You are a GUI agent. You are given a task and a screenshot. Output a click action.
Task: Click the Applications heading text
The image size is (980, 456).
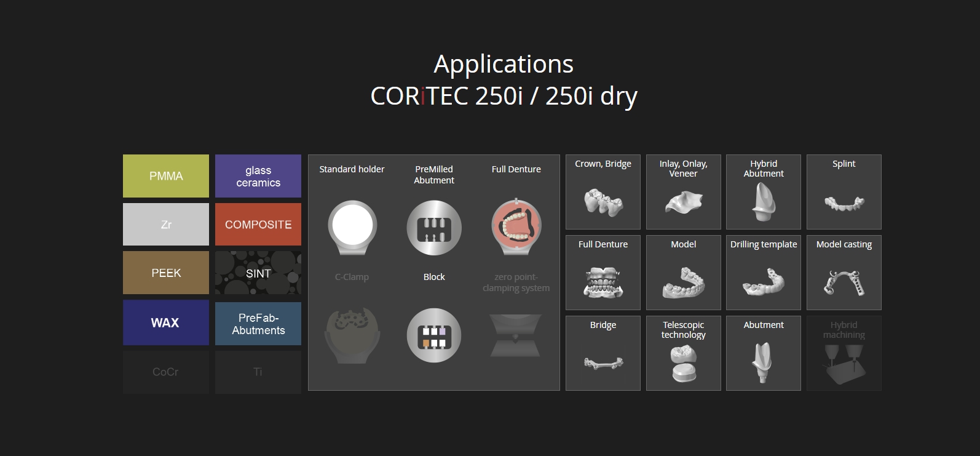point(504,65)
